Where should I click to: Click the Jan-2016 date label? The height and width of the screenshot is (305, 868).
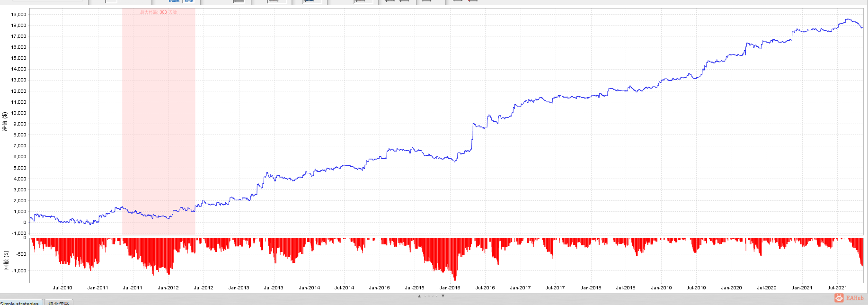click(x=450, y=288)
